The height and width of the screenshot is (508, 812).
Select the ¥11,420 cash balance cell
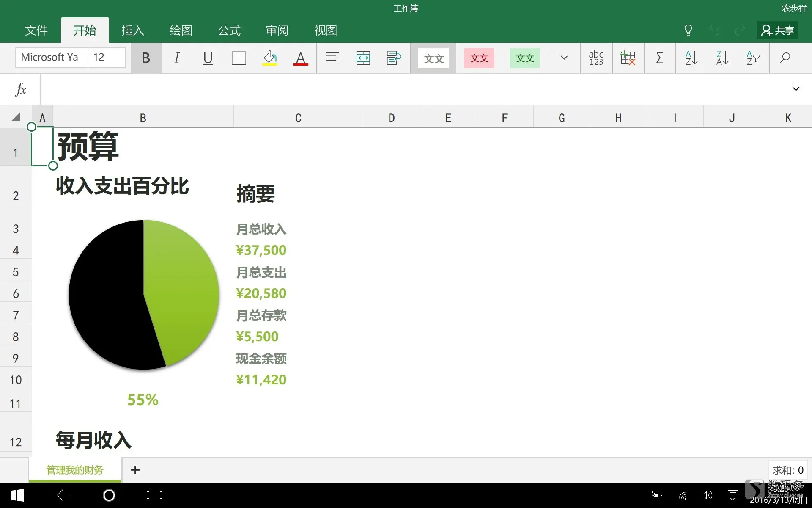tap(261, 380)
